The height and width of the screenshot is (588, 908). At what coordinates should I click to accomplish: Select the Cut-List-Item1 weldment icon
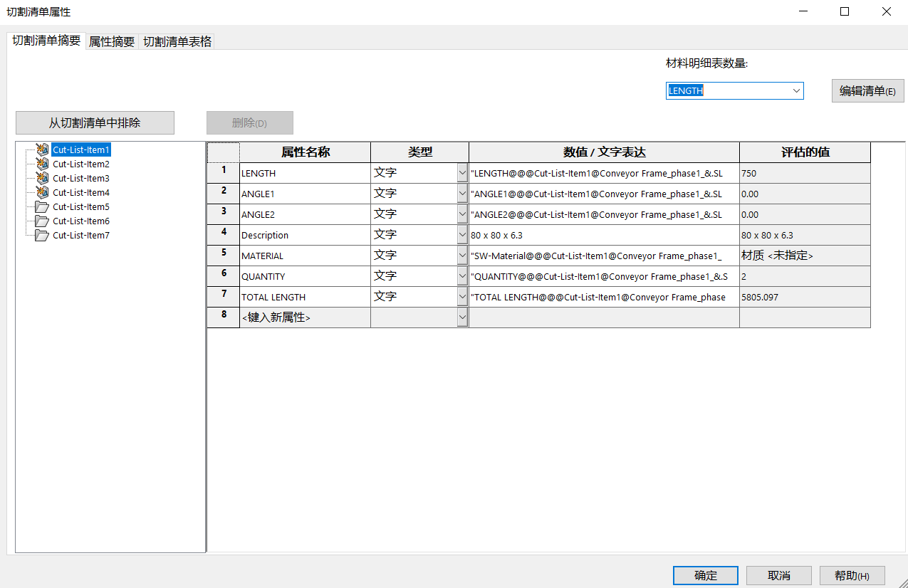(43, 149)
